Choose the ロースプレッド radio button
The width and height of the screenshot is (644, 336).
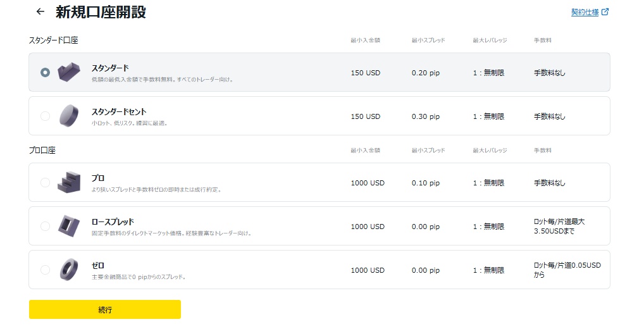pyautogui.click(x=45, y=226)
